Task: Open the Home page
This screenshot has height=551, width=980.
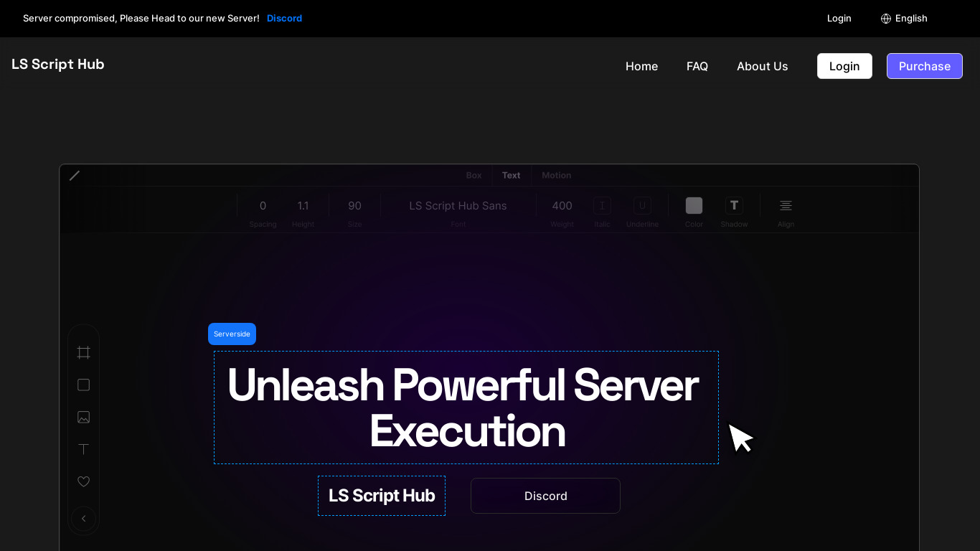Action: 641,66
